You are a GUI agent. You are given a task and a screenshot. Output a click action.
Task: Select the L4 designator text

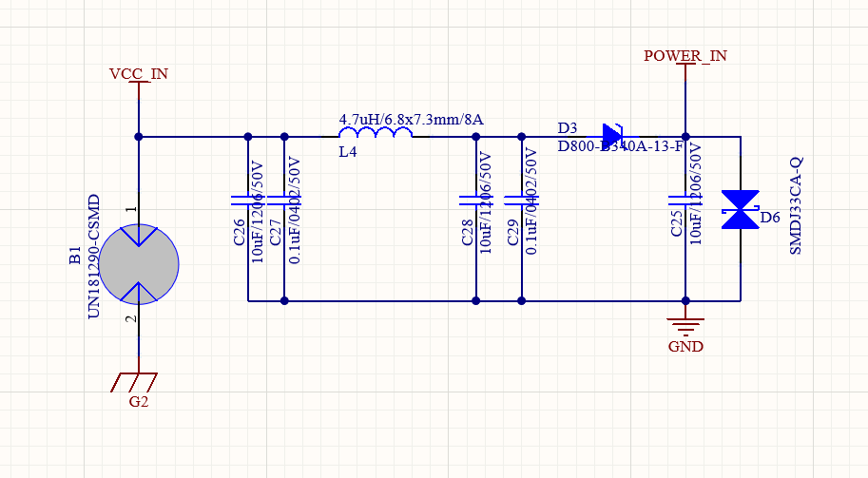pyautogui.click(x=348, y=152)
